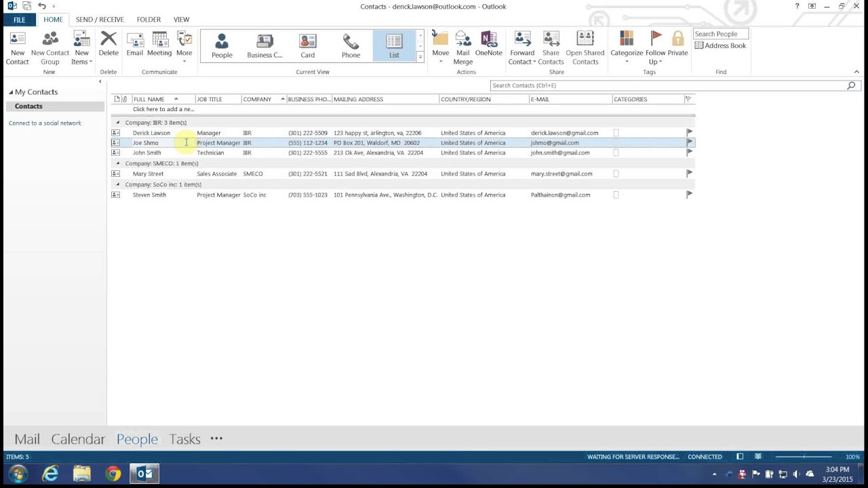The image size is (868, 488).
Task: Collapse the Company: IBR group
Action: (118, 123)
